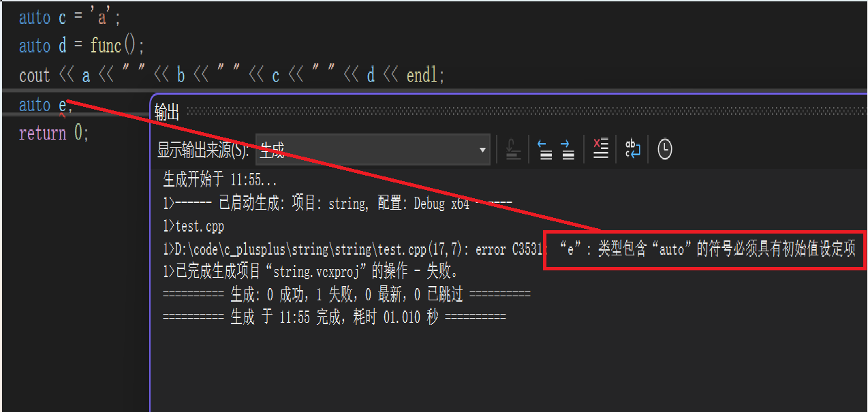
Task: Click code line 'auto e;' in editor
Action: pos(46,105)
